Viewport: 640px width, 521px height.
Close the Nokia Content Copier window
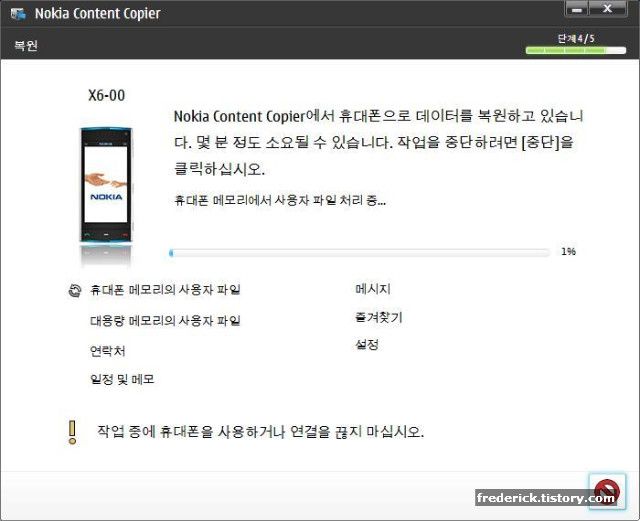click(x=607, y=9)
